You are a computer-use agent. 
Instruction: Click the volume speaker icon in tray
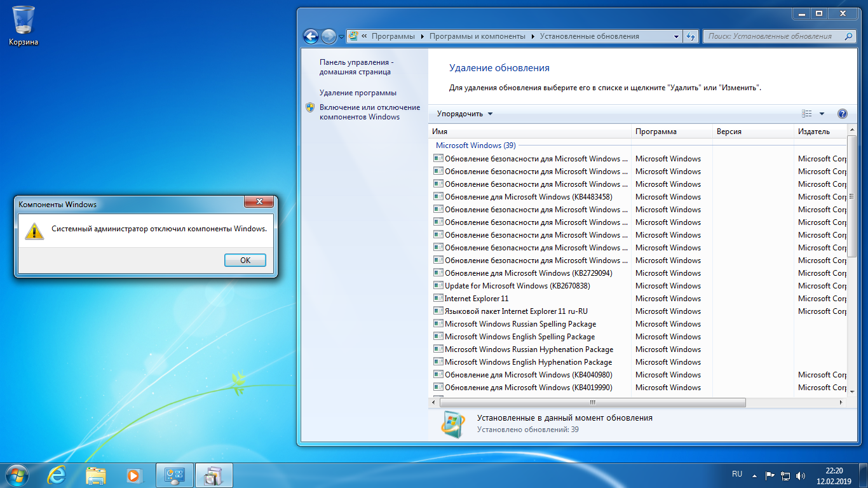pyautogui.click(x=801, y=475)
